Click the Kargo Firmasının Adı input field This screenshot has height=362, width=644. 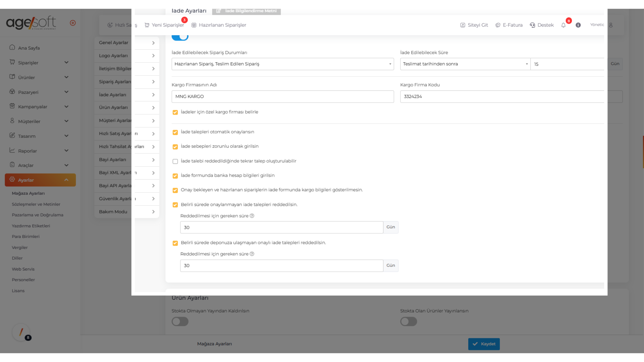pyautogui.click(x=282, y=97)
